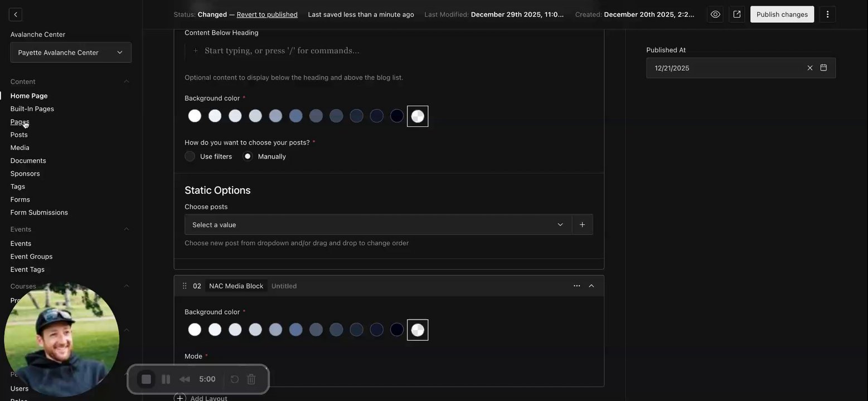
Task: Select the Use filters radio option
Action: pyautogui.click(x=190, y=157)
